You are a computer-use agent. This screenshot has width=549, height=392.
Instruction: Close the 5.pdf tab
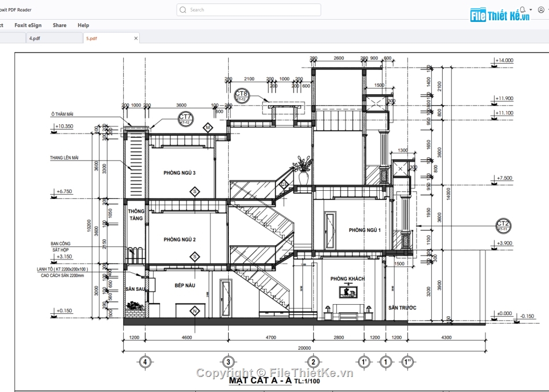(136, 38)
